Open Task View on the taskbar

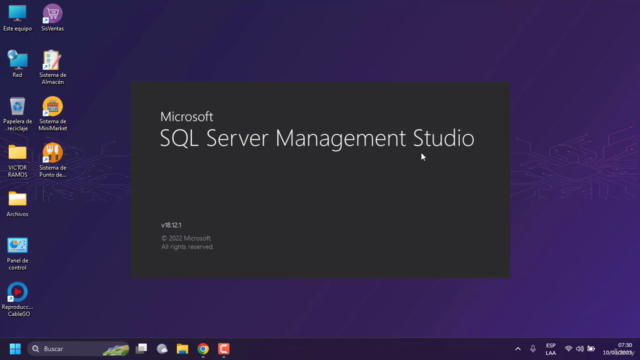142,349
